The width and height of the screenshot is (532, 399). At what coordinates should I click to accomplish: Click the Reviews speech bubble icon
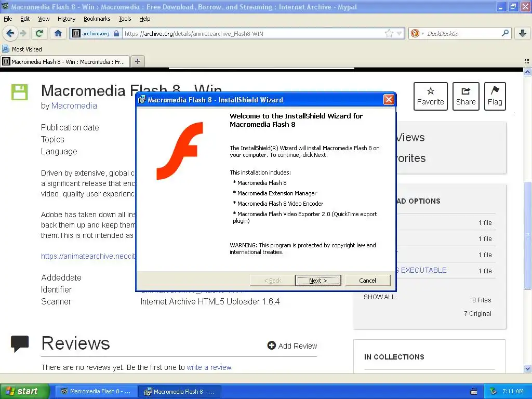pos(20,344)
